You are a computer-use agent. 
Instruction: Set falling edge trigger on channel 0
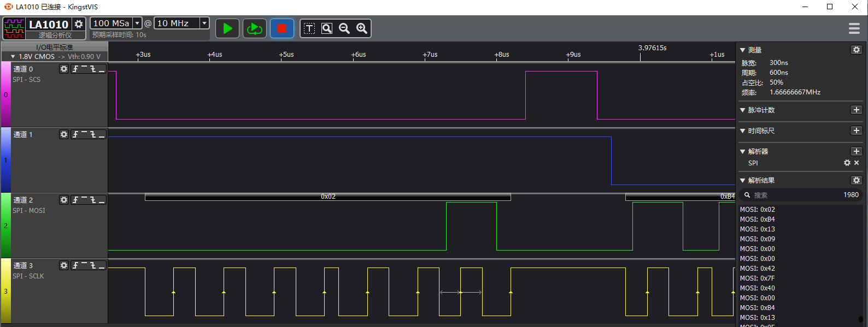pos(93,69)
